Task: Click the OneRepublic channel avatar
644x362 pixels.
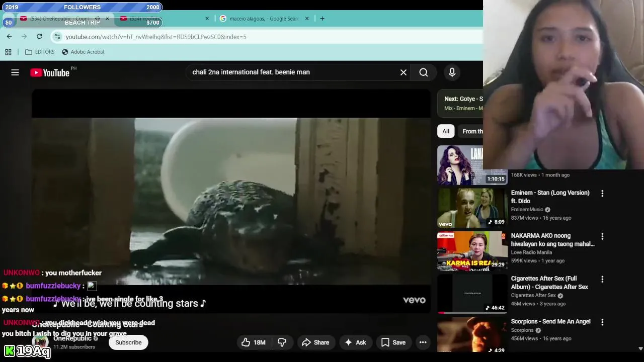Action: [x=40, y=342]
